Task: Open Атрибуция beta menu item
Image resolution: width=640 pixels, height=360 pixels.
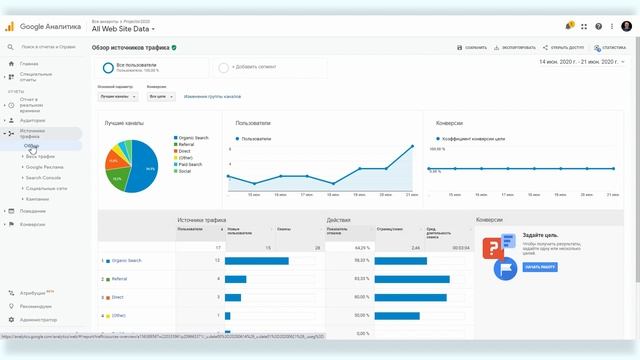Action: click(37, 293)
